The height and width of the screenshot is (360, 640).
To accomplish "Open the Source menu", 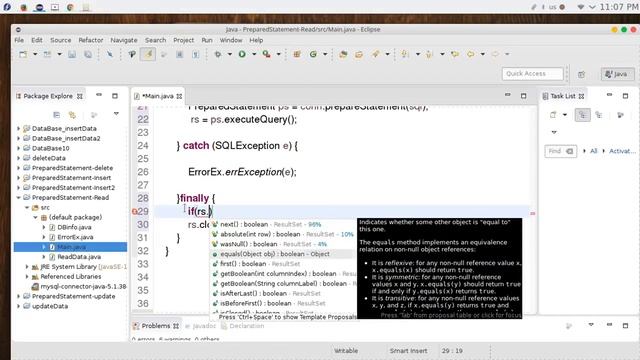I will (x=60, y=40).
